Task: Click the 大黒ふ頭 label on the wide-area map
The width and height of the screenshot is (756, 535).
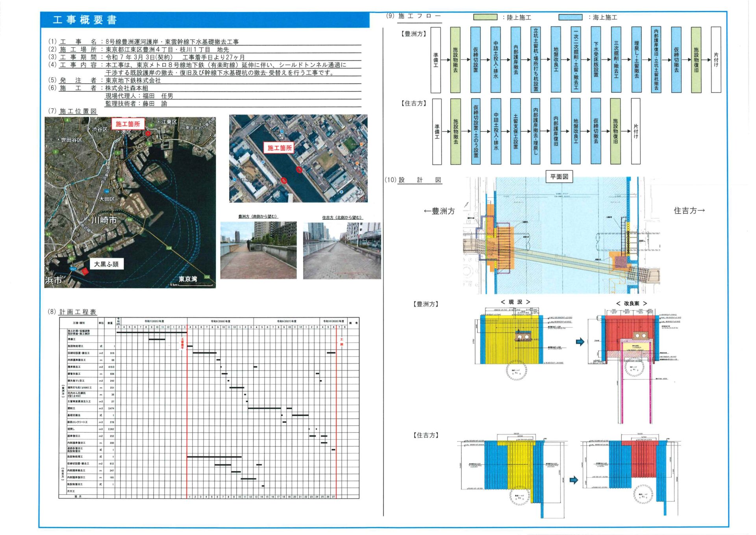Action: pyautogui.click(x=106, y=264)
